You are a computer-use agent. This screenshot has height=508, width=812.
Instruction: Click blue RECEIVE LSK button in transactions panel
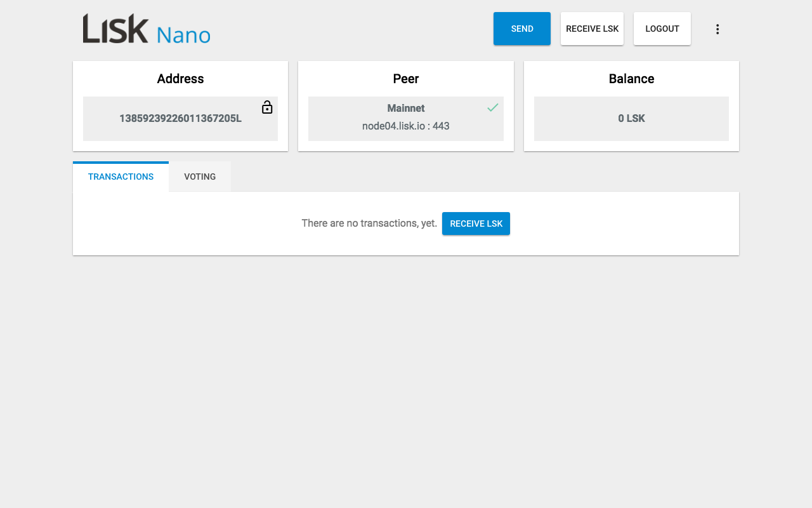pos(476,224)
